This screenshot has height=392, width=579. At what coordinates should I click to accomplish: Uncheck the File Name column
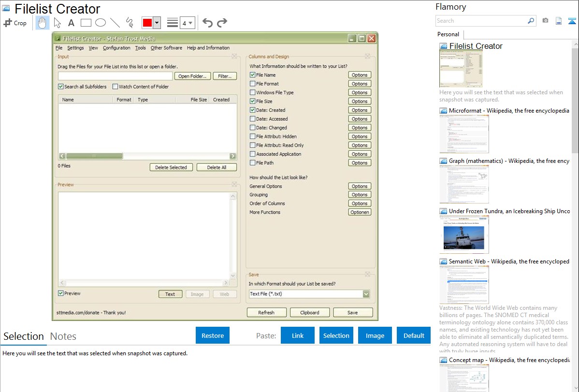[253, 74]
